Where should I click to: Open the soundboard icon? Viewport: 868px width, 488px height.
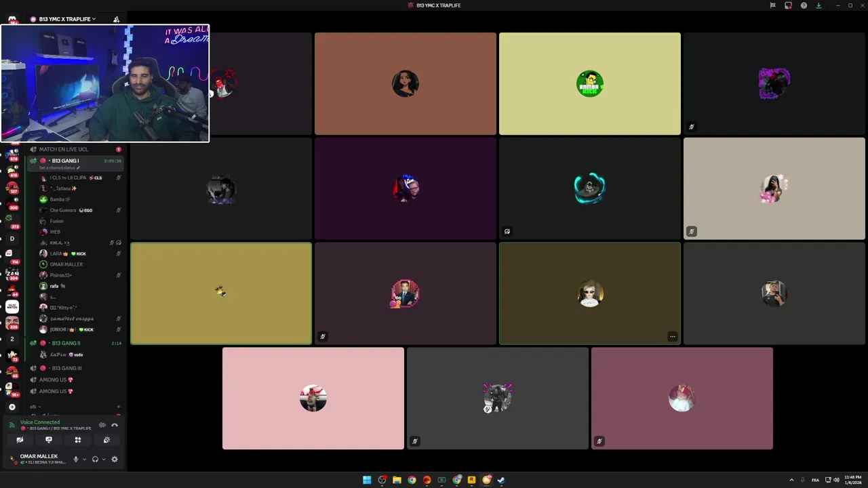[107, 440]
